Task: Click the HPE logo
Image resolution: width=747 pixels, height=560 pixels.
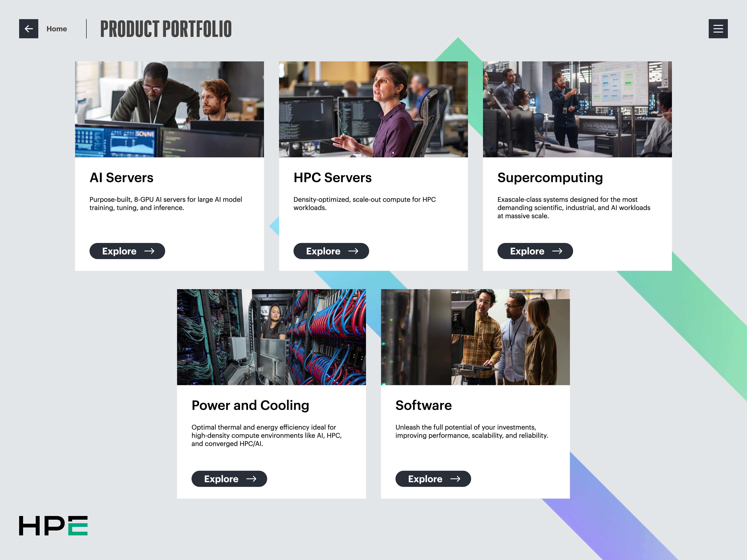Action: [x=53, y=526]
